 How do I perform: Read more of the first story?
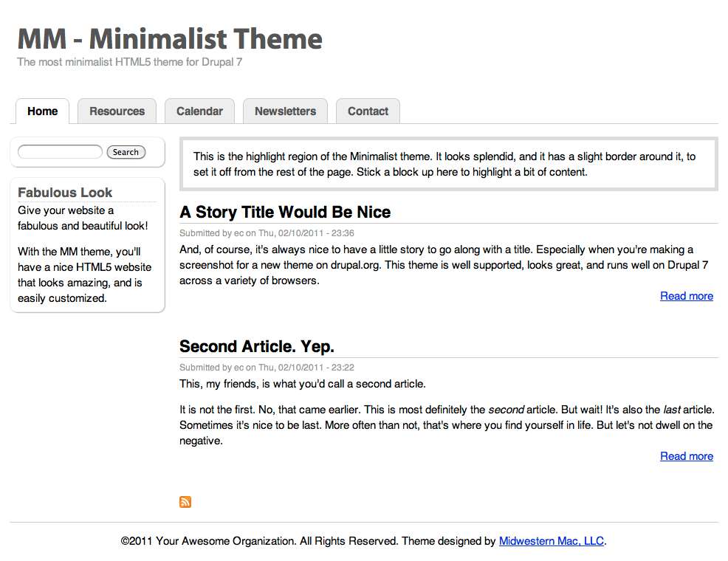click(686, 296)
